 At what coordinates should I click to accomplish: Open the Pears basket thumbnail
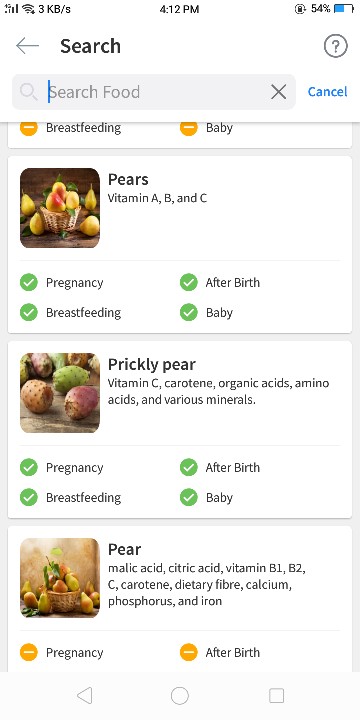coord(60,208)
